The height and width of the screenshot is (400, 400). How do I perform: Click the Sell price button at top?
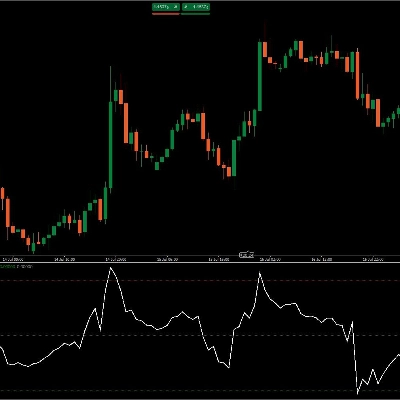point(166,7)
